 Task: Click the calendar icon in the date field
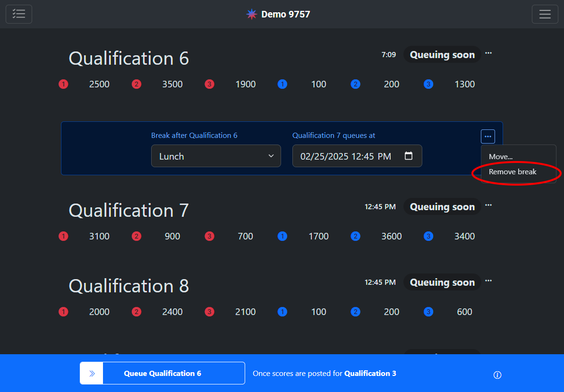(409, 156)
